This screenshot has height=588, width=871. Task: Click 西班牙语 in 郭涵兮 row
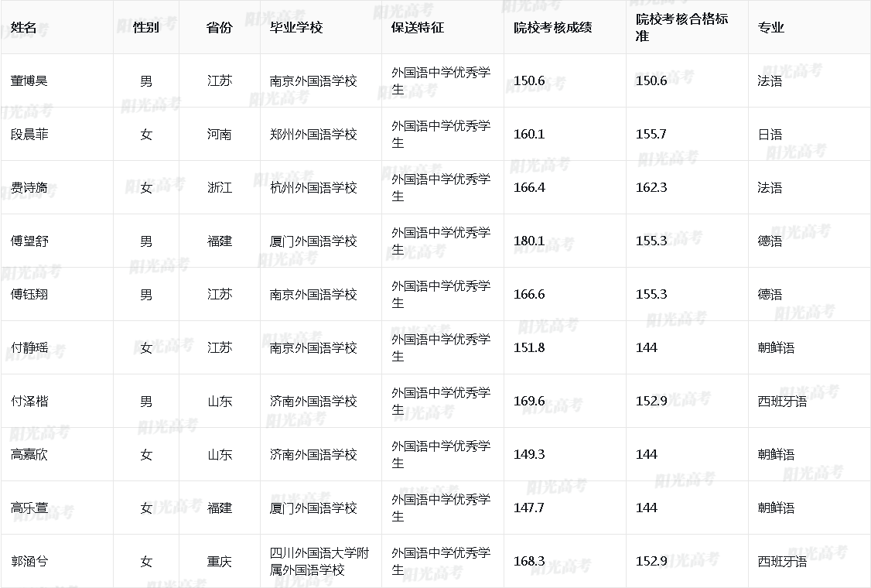(x=782, y=561)
